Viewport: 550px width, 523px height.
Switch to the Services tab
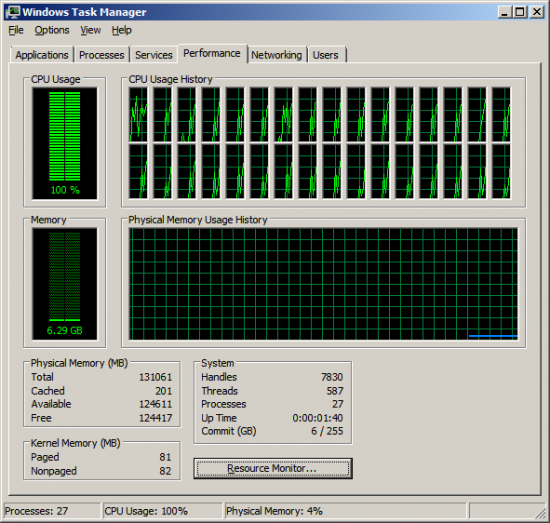click(154, 55)
